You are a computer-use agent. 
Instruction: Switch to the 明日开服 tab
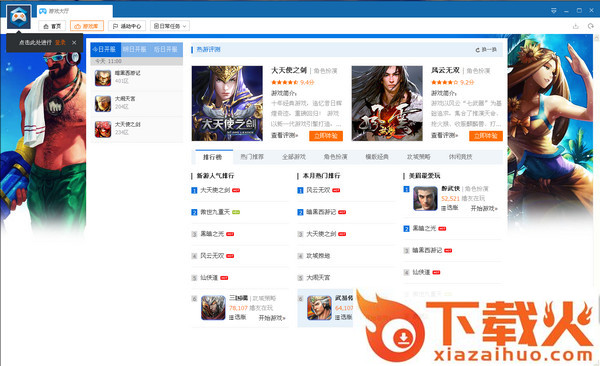click(135, 49)
